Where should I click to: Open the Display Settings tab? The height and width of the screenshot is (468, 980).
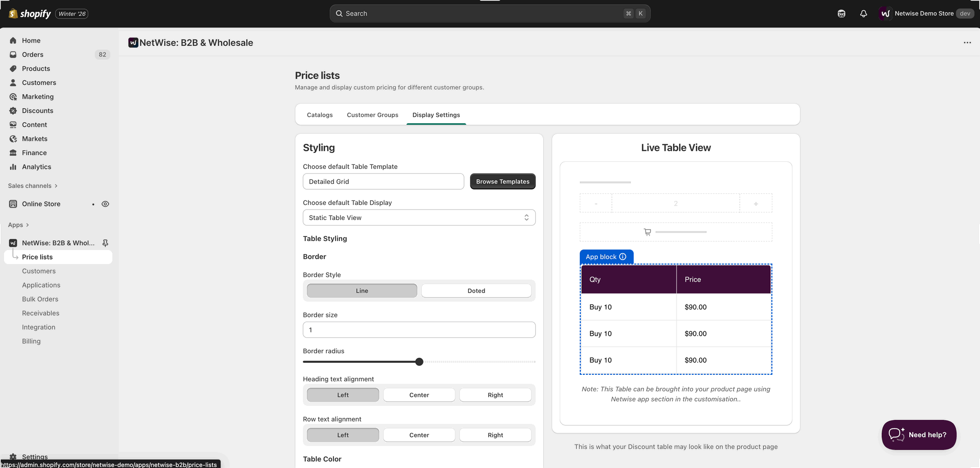click(436, 115)
